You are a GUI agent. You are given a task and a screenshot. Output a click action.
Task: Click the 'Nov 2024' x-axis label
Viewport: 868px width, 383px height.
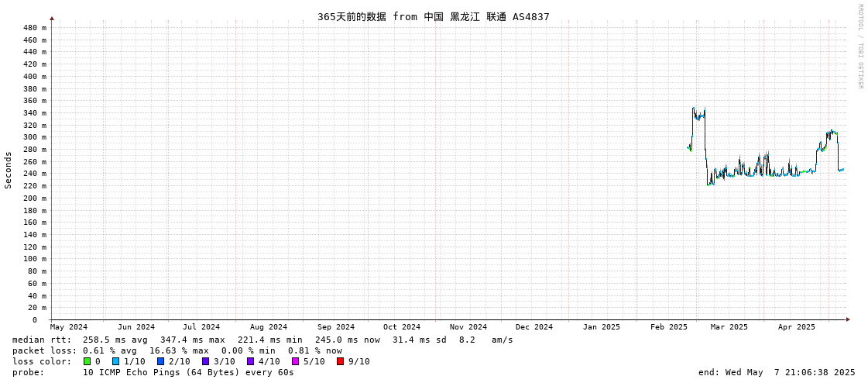[x=469, y=327]
